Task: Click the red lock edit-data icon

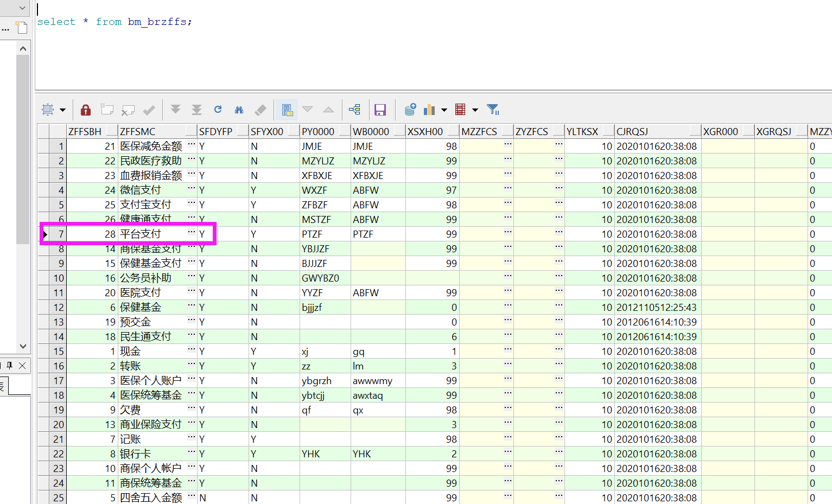Action: tap(86, 110)
